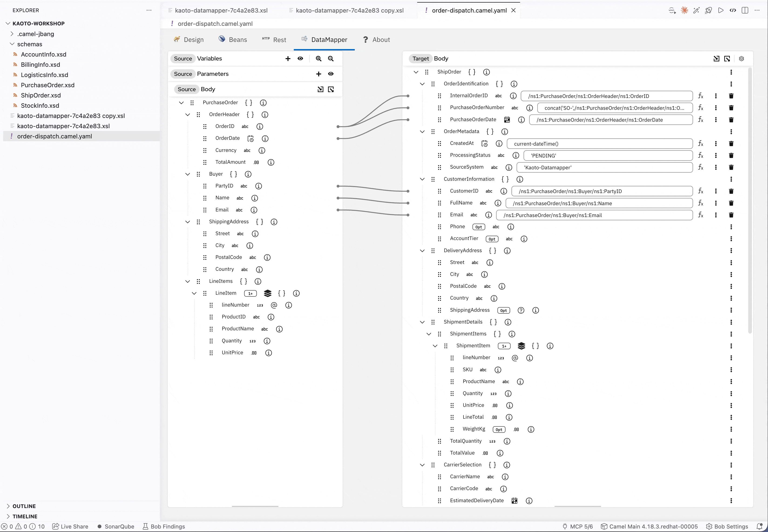
Task: Collapse the source OrderHeader node
Action: click(x=187, y=115)
